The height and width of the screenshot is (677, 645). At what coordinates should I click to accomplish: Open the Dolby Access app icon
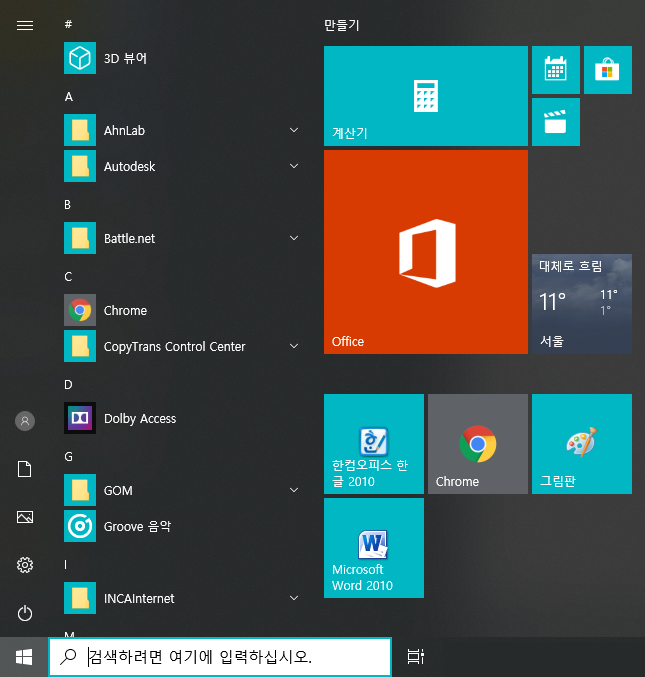tap(80, 418)
